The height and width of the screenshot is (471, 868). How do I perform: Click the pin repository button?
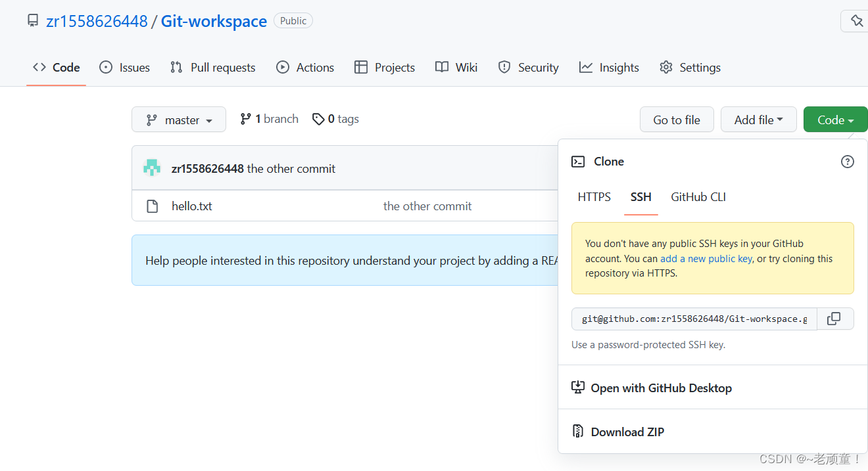[856, 21]
